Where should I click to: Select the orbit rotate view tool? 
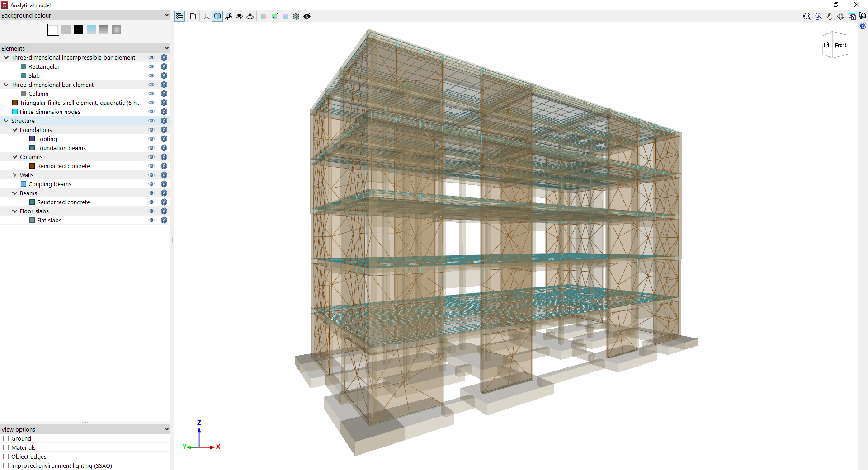(841, 16)
